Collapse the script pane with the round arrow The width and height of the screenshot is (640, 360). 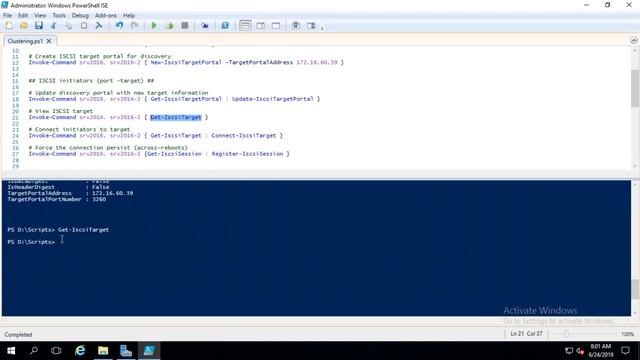click(x=633, y=40)
